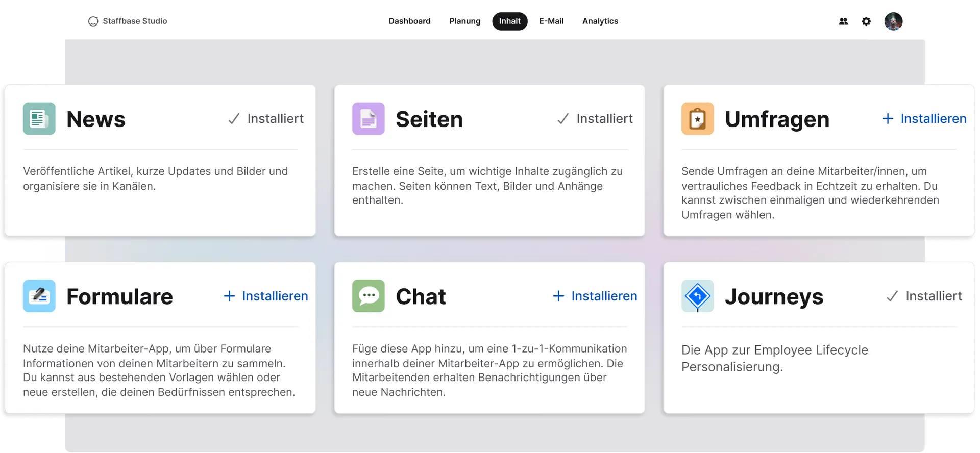Select the Planung navigation item
980x453 pixels.
pyautogui.click(x=464, y=21)
